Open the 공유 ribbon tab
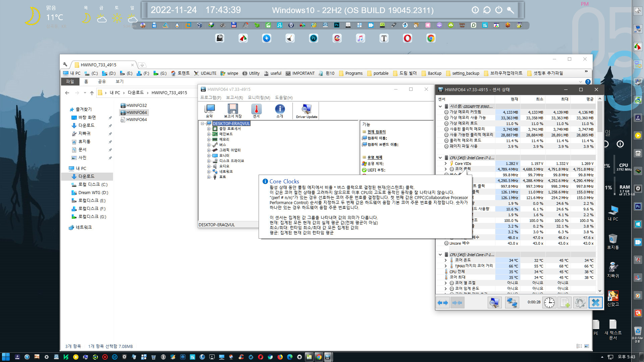644x362 pixels. (x=102, y=81)
